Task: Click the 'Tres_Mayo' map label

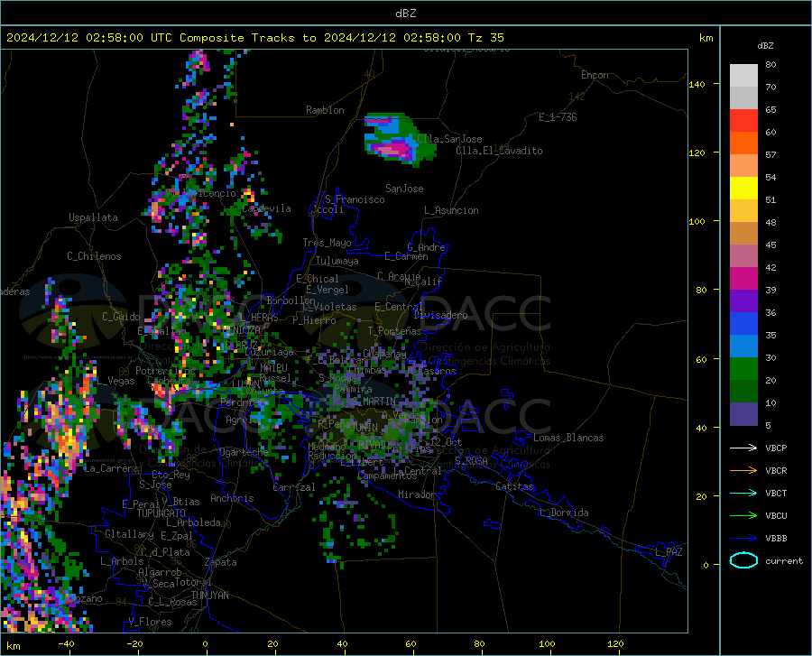Action: coord(327,243)
